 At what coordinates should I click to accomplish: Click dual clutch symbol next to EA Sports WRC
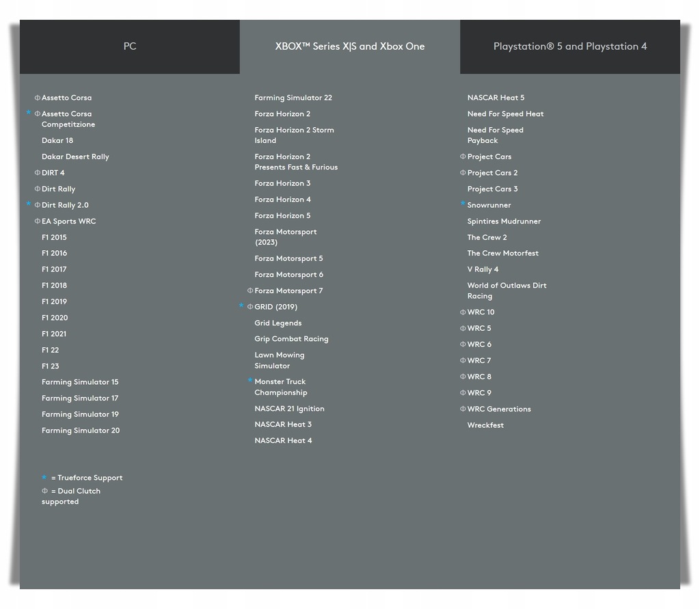[x=38, y=221]
